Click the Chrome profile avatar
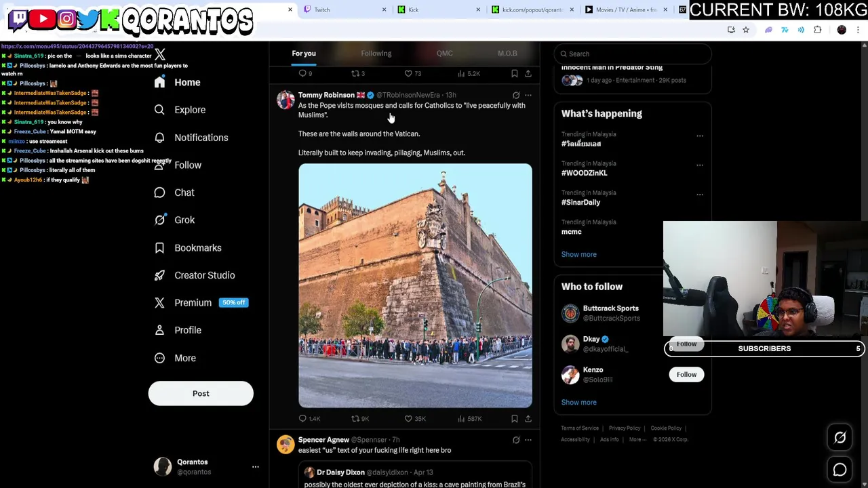 pyautogui.click(x=842, y=30)
